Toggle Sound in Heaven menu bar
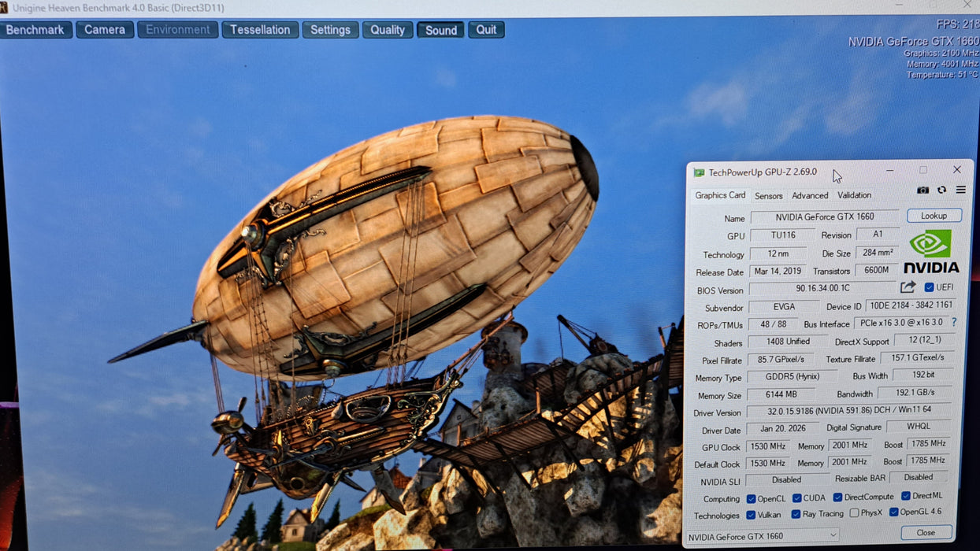The height and width of the screenshot is (551, 980). 441,30
